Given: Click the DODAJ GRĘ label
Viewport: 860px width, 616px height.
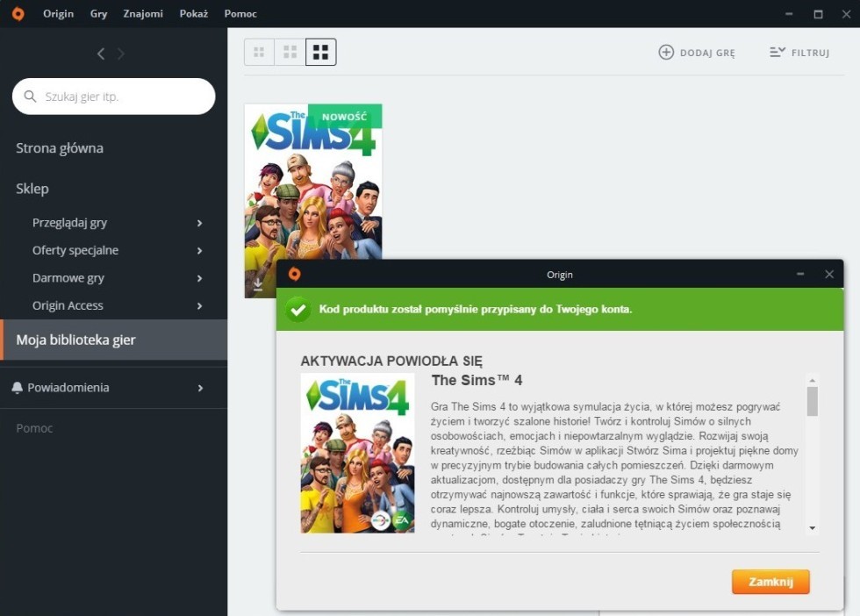Looking at the screenshot, I should click(x=707, y=53).
